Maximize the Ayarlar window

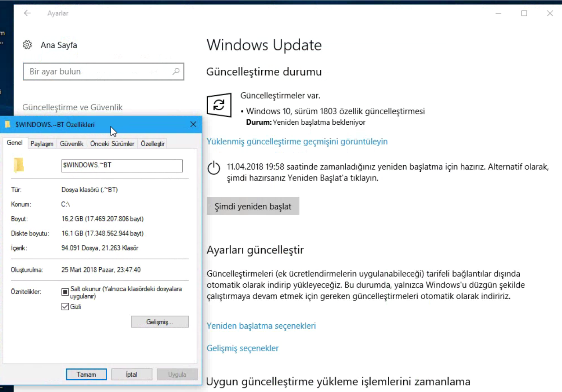tap(524, 13)
